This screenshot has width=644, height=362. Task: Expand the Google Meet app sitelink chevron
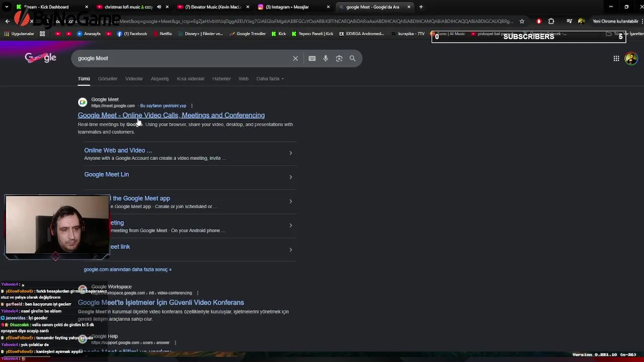[x=290, y=201]
